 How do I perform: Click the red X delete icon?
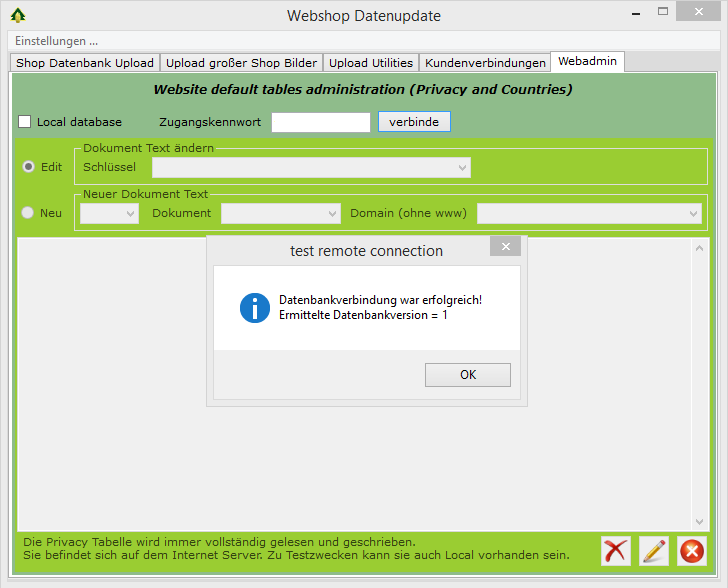coord(616,551)
